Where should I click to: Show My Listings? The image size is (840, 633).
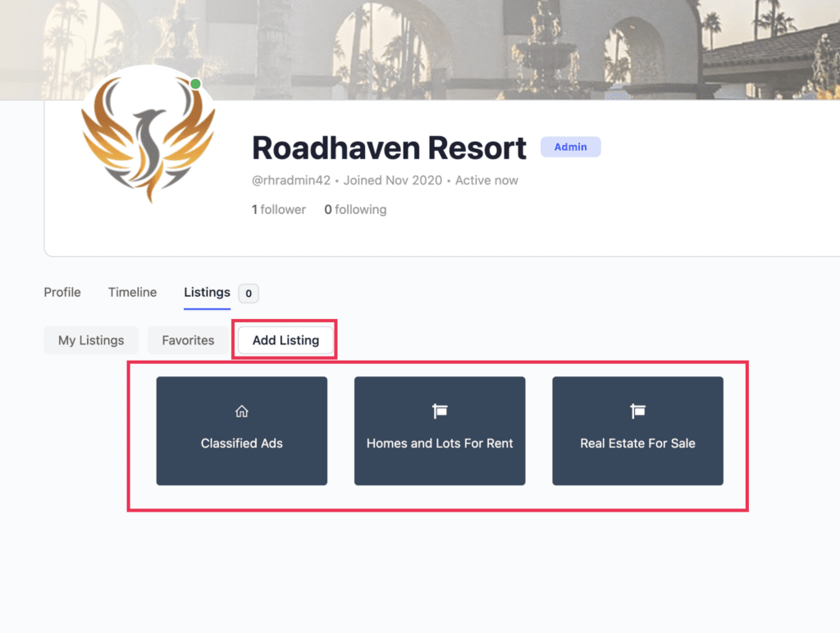(91, 340)
